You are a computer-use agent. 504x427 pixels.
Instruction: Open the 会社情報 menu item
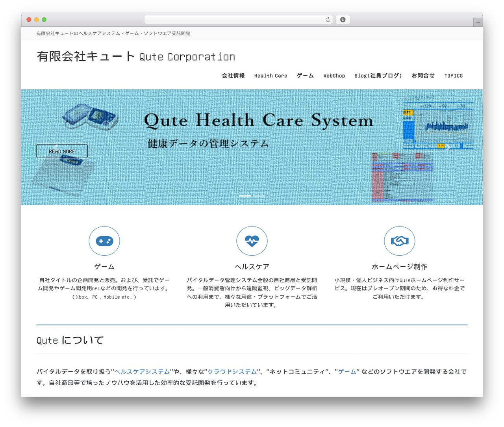point(233,76)
